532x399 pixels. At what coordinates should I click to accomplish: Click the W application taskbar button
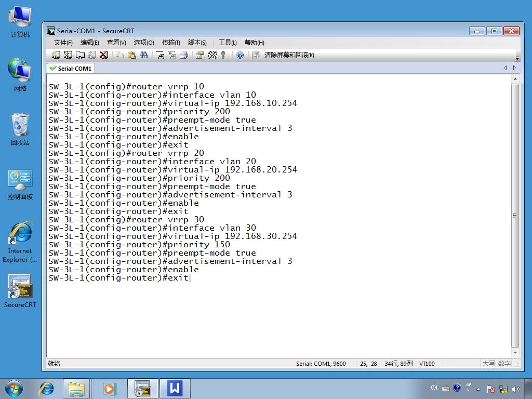pos(175,389)
